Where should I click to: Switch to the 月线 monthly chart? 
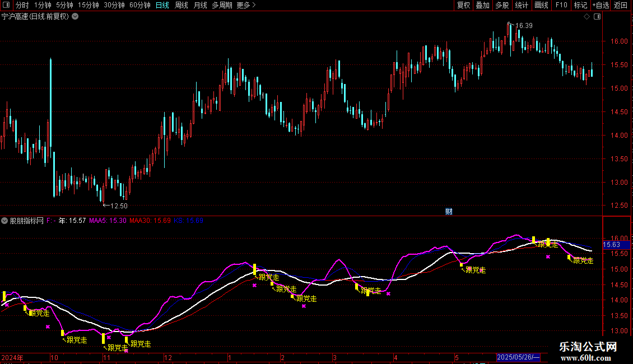200,5
